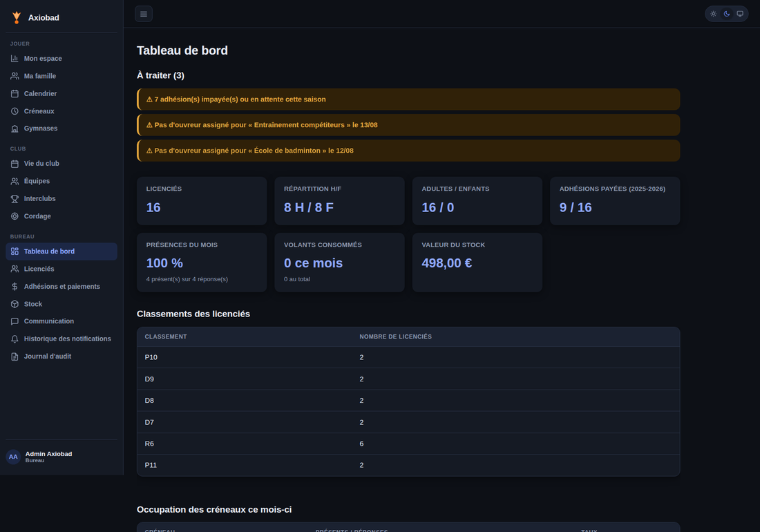Click Volants consommés value 0 ce mois
Screen dimensions: 760x532
[313, 263]
